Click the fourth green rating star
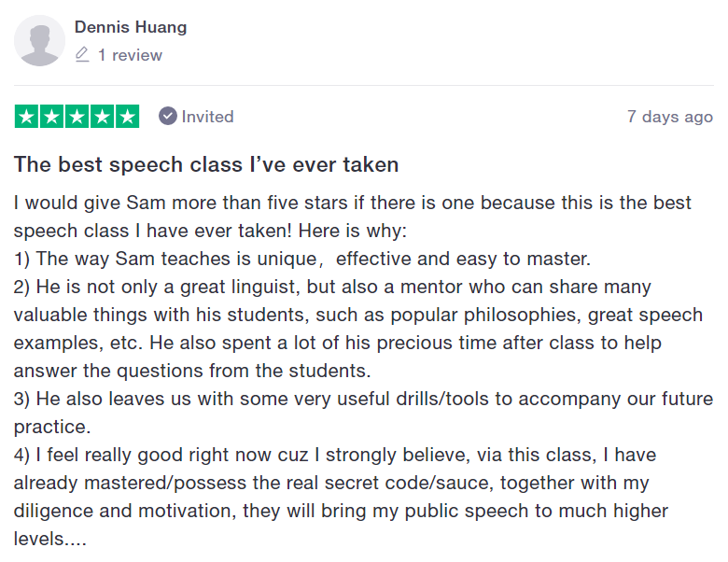The width and height of the screenshot is (728, 562). coord(102,117)
